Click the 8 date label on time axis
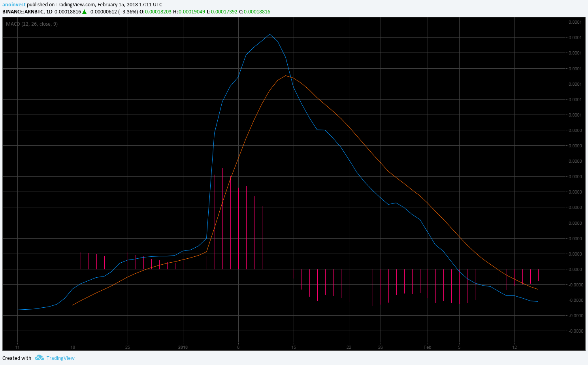588x365 pixels. (x=238, y=347)
